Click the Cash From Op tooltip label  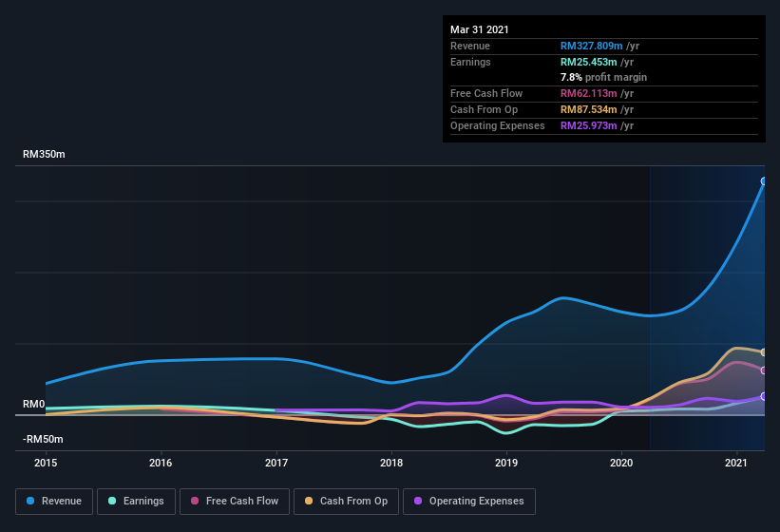coord(484,109)
